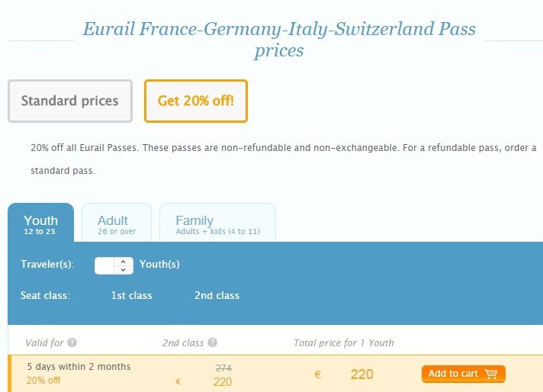Click the Traveler(s) number input field
543x392 pixels.
tap(104, 265)
